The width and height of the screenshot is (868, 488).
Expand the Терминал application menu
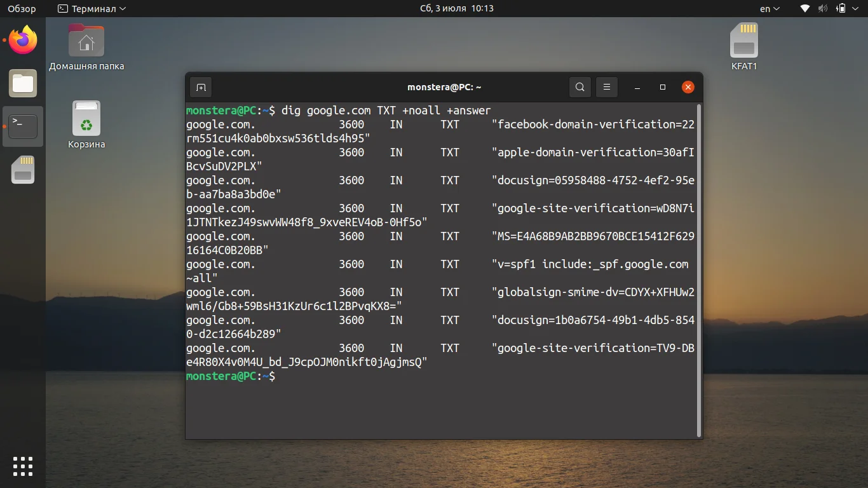(91, 8)
